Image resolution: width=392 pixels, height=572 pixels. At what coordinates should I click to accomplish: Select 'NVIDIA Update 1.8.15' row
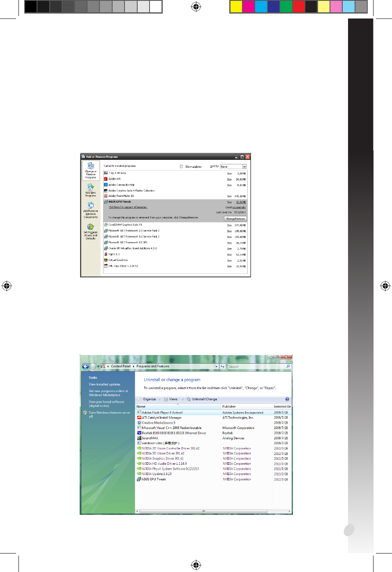pyautogui.click(x=213, y=474)
